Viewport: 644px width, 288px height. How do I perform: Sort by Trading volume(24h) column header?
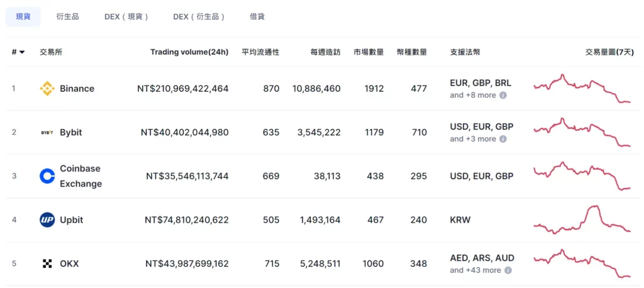pyautogui.click(x=189, y=52)
